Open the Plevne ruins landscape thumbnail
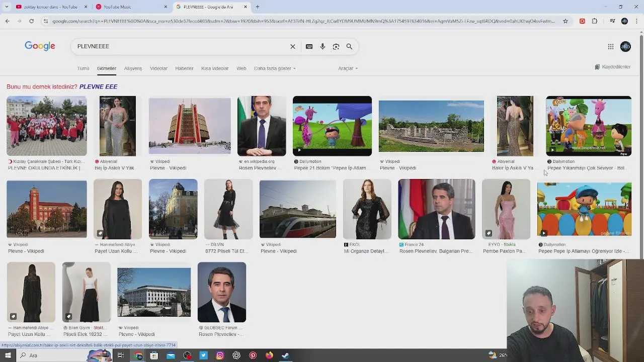The image size is (644, 362). [x=431, y=126]
